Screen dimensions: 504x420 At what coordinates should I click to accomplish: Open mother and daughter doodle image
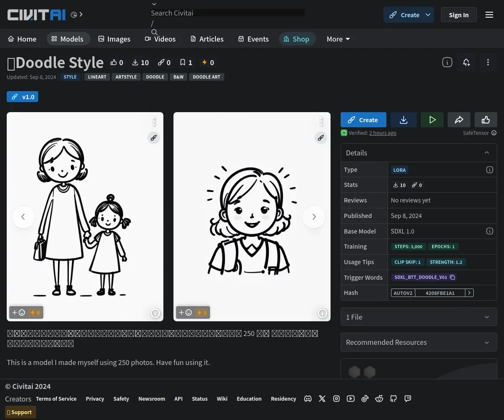tap(85, 217)
